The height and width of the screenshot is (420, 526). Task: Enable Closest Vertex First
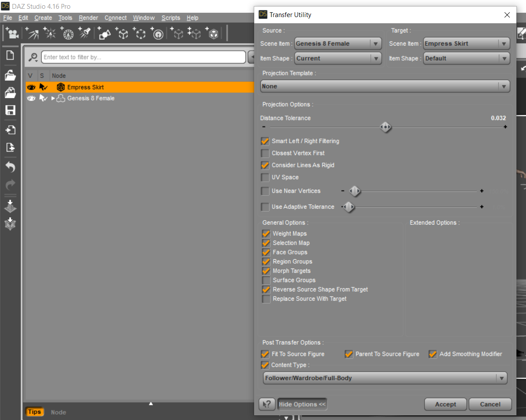[x=265, y=153]
